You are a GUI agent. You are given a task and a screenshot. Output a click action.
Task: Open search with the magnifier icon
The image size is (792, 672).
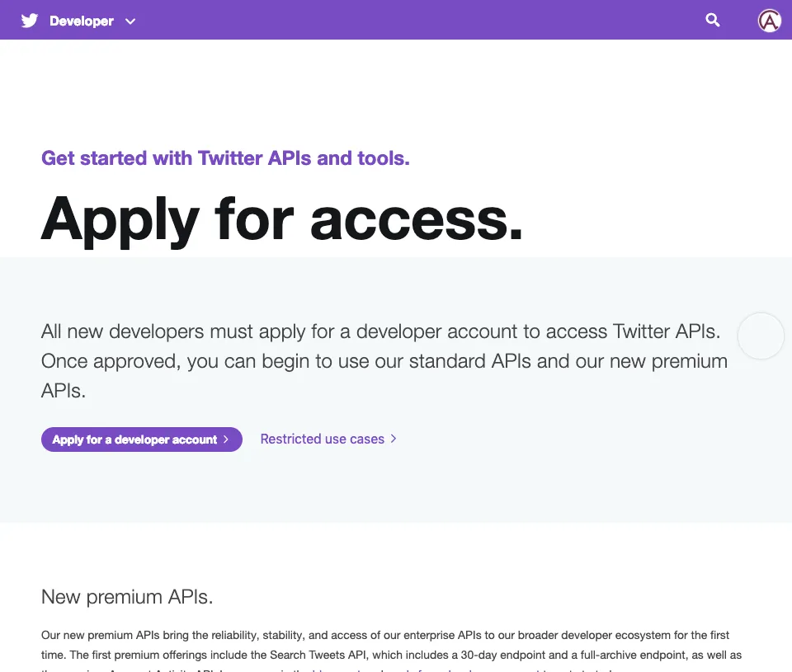(712, 20)
